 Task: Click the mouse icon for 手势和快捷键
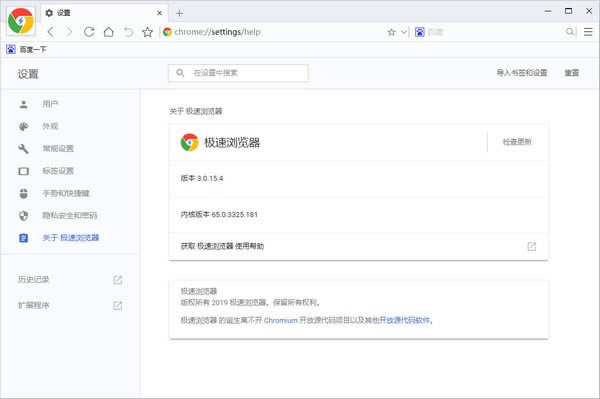[23, 194]
